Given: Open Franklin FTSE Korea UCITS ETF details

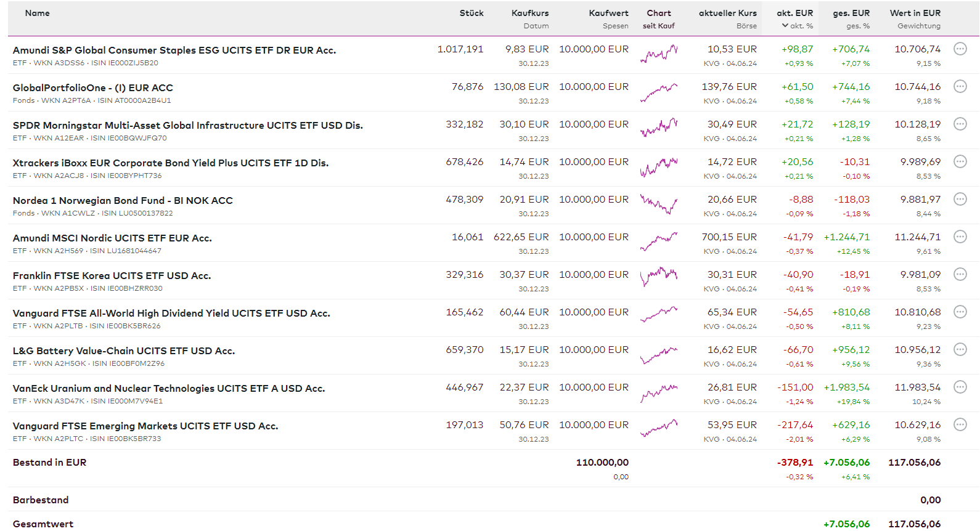Looking at the screenshot, I should click(112, 275).
